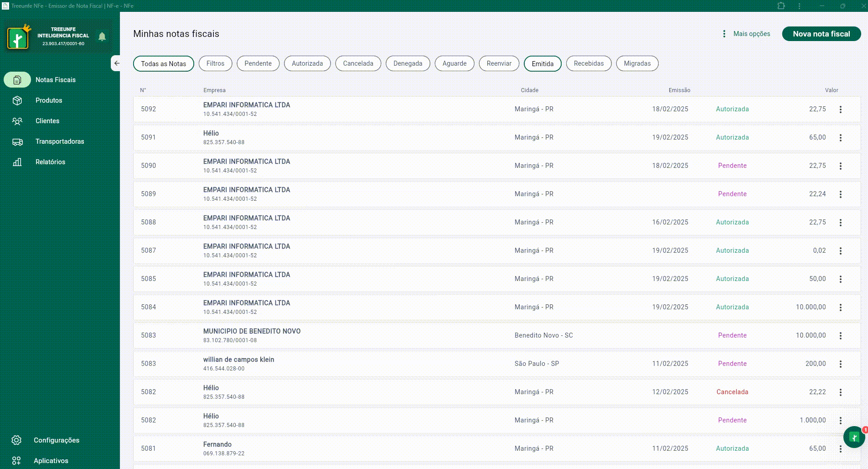The height and width of the screenshot is (469, 868).
Task: Open the Filtros options
Action: click(x=215, y=63)
